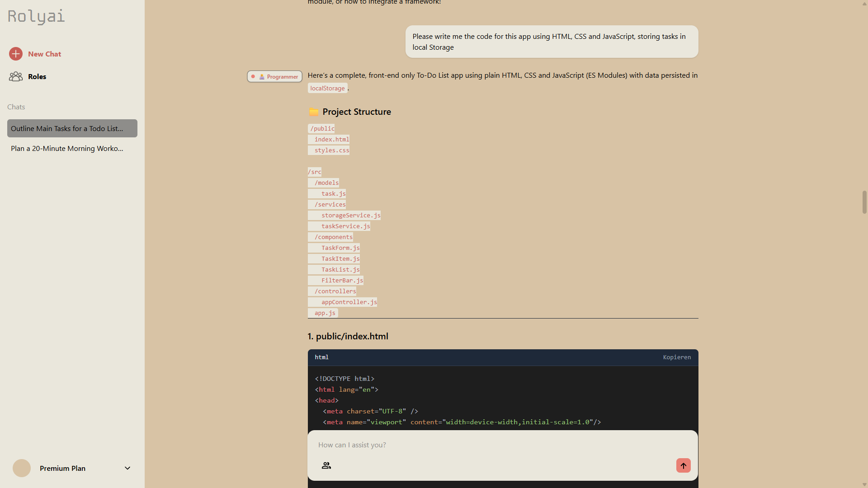Copy html code with Kopieren
The image size is (868, 488).
(x=676, y=357)
